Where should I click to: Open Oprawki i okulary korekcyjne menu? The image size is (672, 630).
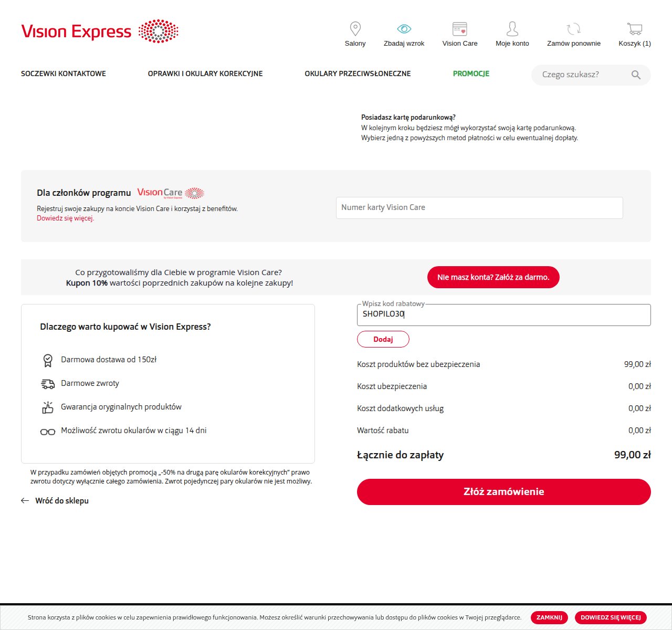(205, 73)
